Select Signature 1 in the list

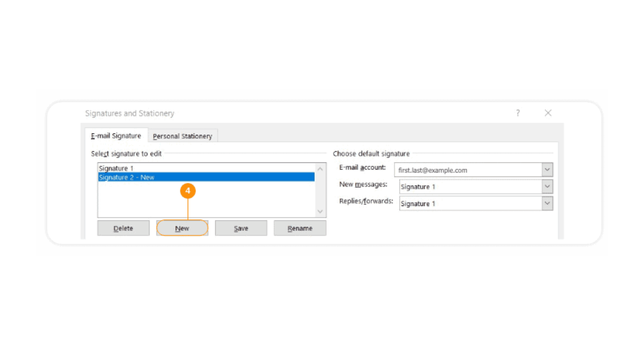click(206, 168)
